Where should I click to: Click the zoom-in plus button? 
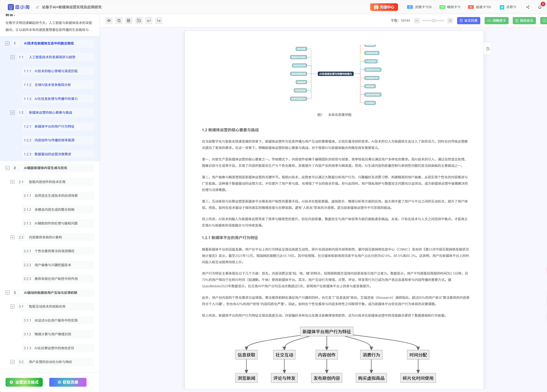450,21
